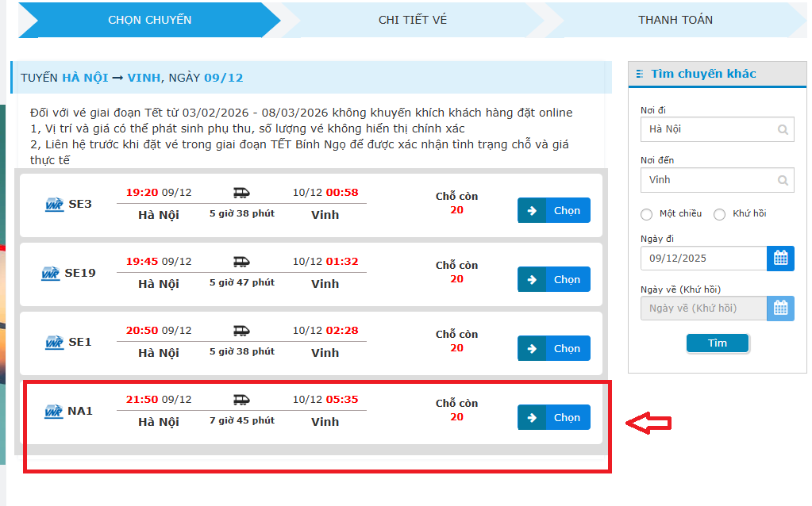Select the Khứ hồi radio option
The image size is (812, 506).
pyautogui.click(x=719, y=214)
